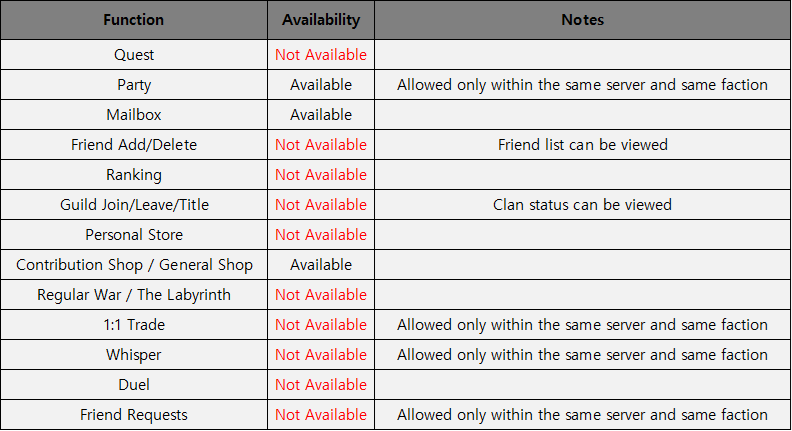Viewport: 792px width, 431px height.
Task: Click Contribution Shop / General Shop cell
Action: point(134,265)
